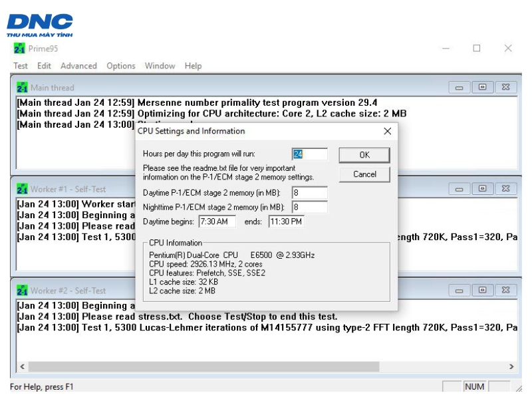The height and width of the screenshot is (399, 532).
Task: Cancel the CPU Settings dialog
Action: (364, 174)
